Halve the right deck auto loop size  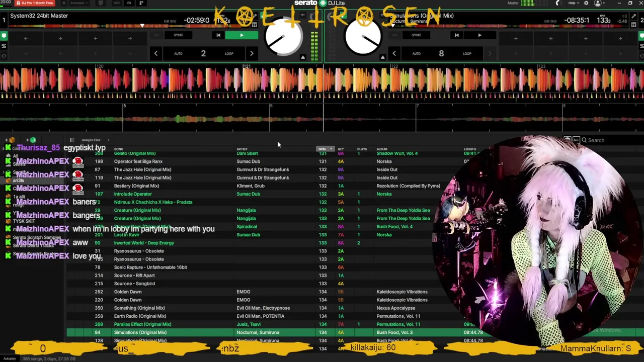(x=394, y=53)
